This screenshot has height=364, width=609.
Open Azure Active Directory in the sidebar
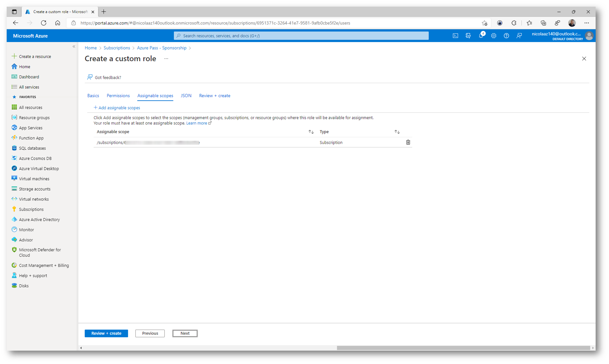pyautogui.click(x=36, y=219)
